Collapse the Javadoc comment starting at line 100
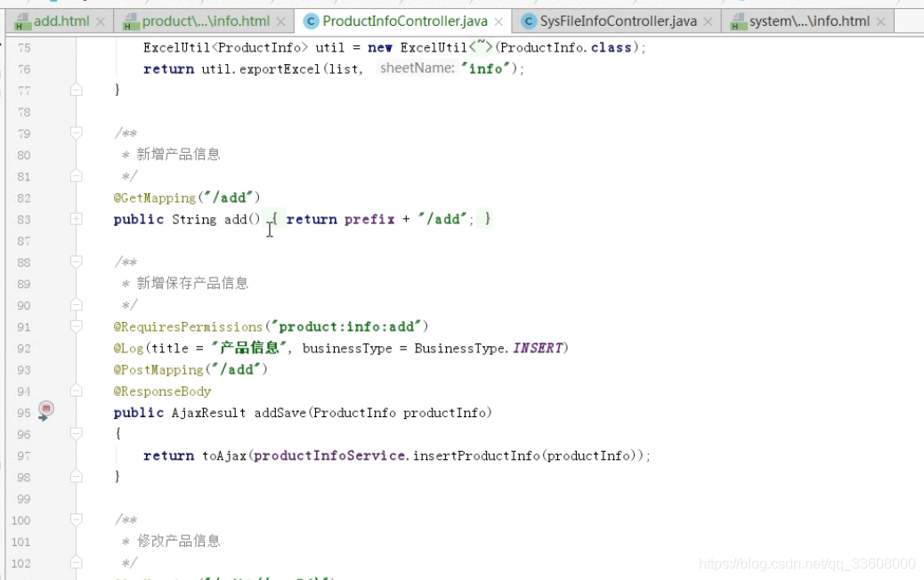 (76, 520)
